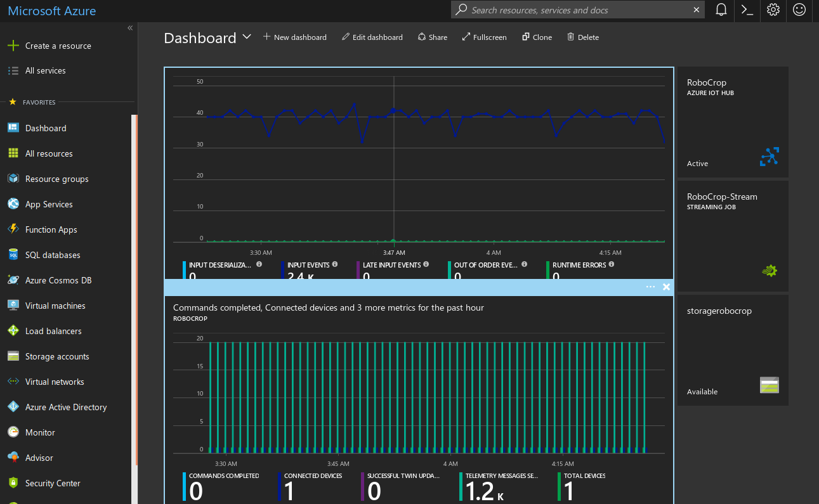Click the Monitor gauge icon
The image size is (819, 504).
(13, 432)
